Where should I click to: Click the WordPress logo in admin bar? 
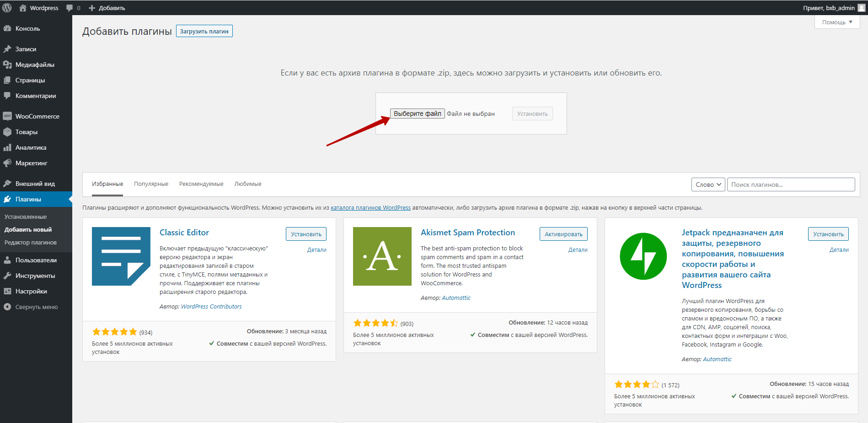[7, 8]
